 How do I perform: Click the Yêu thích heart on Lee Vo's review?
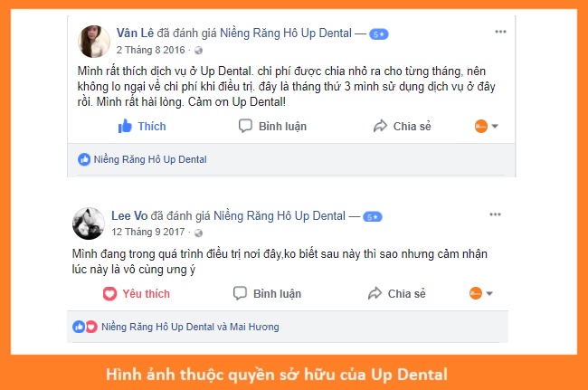pos(137,293)
